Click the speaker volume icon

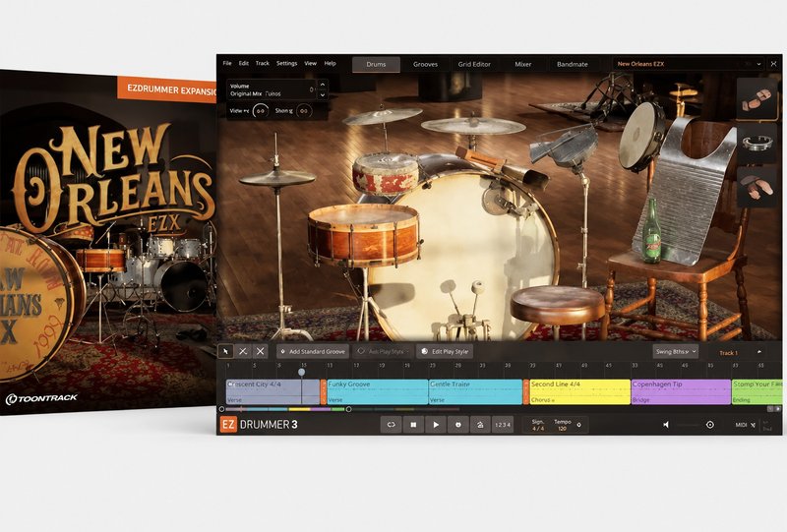pos(666,425)
